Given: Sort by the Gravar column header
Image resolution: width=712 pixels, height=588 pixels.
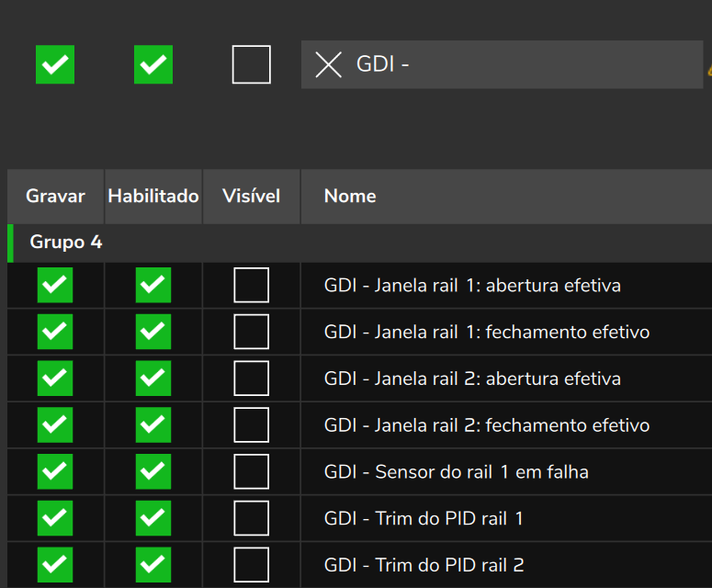Looking at the screenshot, I should [55, 196].
